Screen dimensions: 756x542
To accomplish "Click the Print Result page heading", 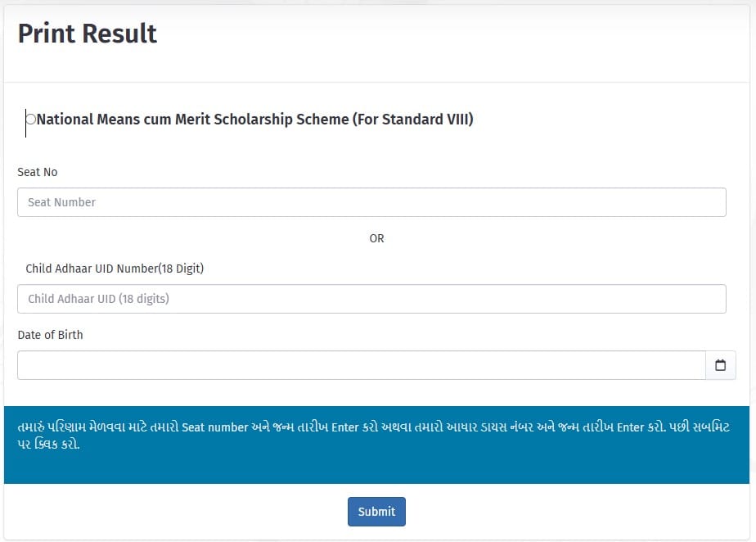I will pos(87,34).
